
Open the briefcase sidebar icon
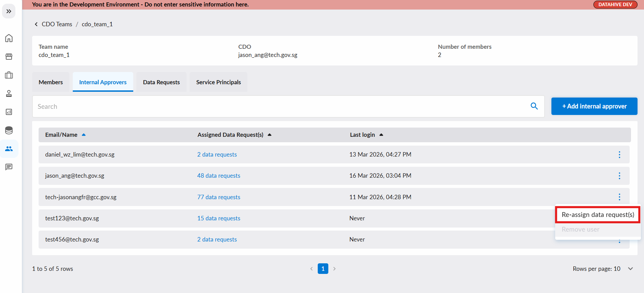9,75
